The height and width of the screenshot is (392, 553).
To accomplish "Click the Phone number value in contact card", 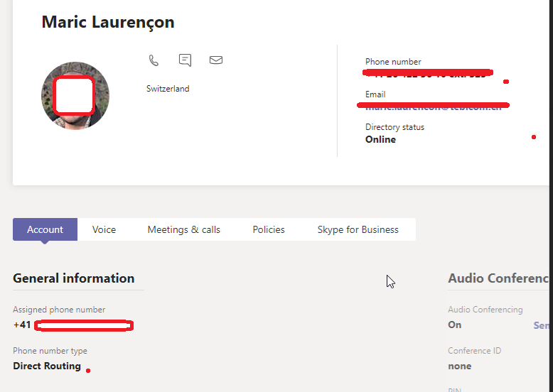I will click(426, 73).
